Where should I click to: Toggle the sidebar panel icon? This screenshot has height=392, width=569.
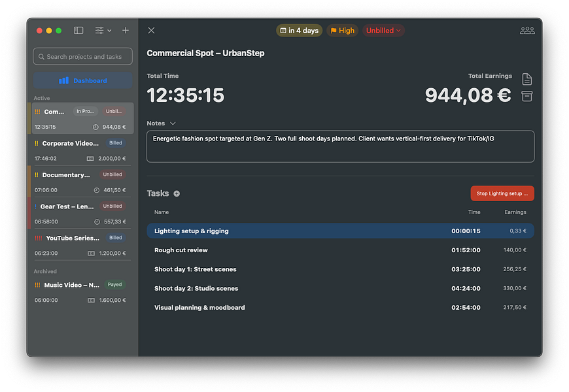pos(78,31)
